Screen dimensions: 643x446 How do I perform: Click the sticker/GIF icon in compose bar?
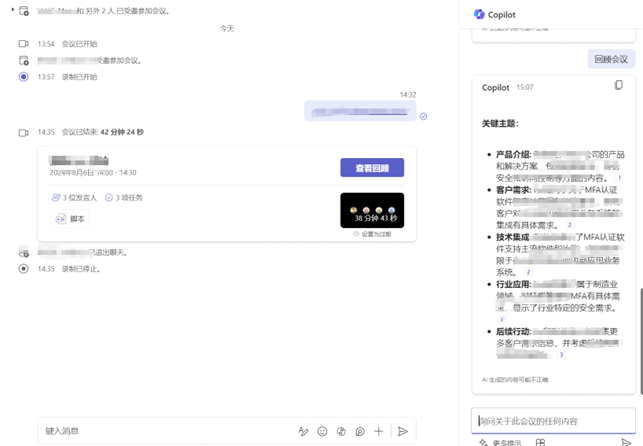[x=341, y=431]
